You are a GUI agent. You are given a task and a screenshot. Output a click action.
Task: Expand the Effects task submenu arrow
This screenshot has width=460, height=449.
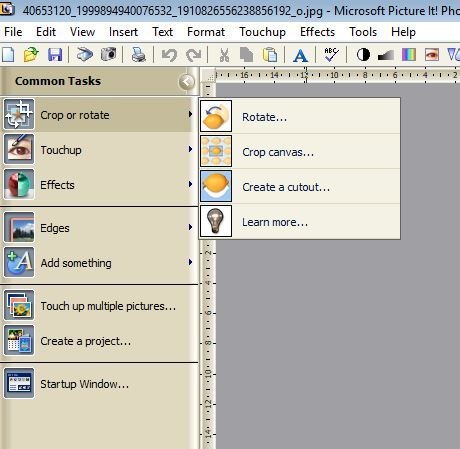(x=190, y=184)
